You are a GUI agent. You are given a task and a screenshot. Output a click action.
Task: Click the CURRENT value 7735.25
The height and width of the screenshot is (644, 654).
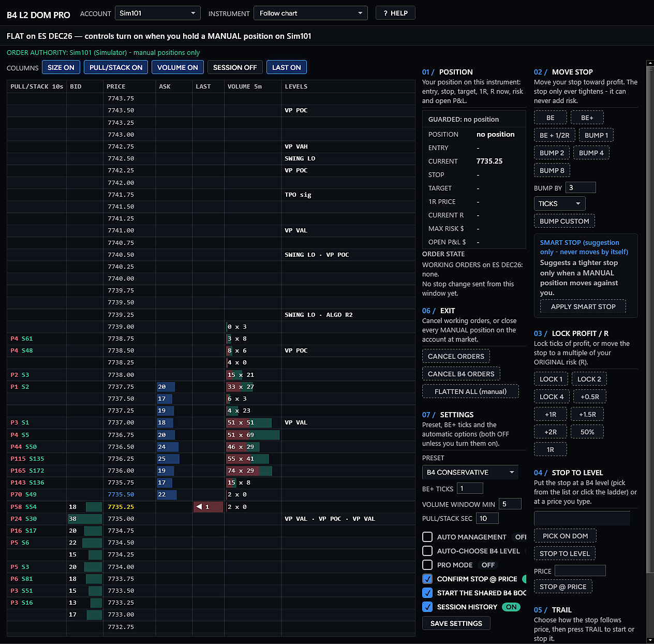click(489, 161)
